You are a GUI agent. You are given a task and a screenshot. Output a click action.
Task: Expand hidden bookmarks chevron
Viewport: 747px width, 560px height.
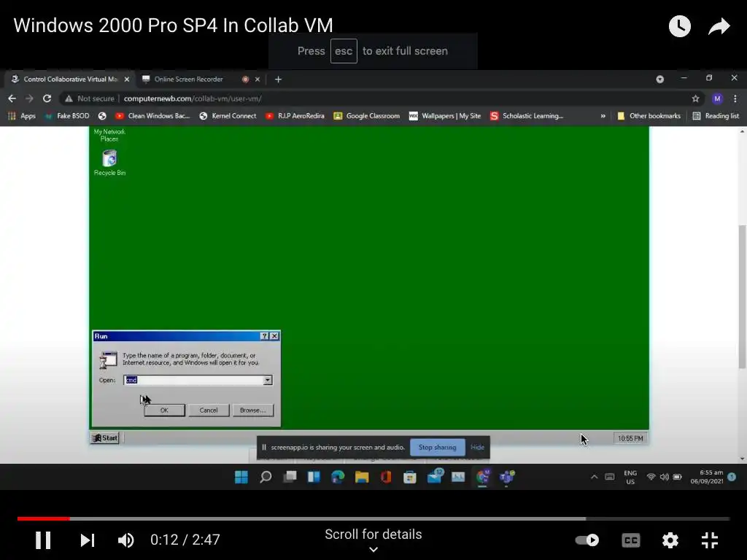(603, 116)
